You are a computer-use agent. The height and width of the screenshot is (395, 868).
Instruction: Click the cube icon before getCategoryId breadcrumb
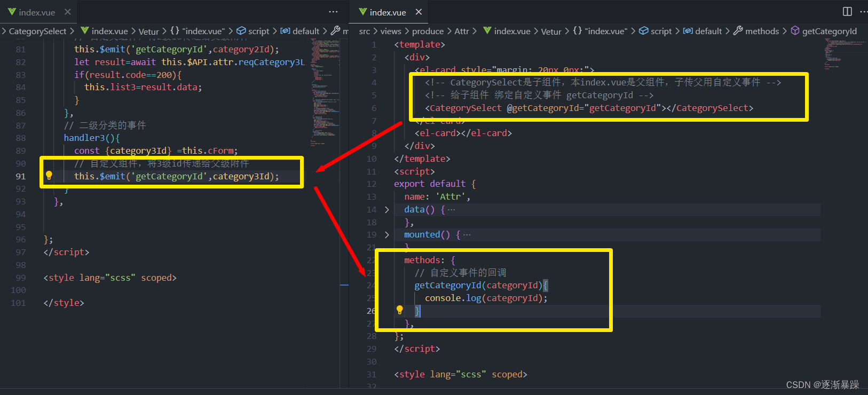click(795, 31)
